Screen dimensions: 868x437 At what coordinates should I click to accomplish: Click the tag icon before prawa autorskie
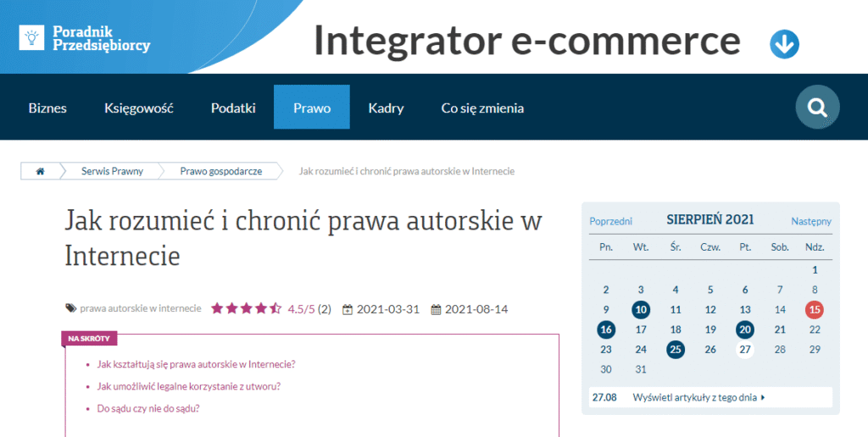point(71,308)
